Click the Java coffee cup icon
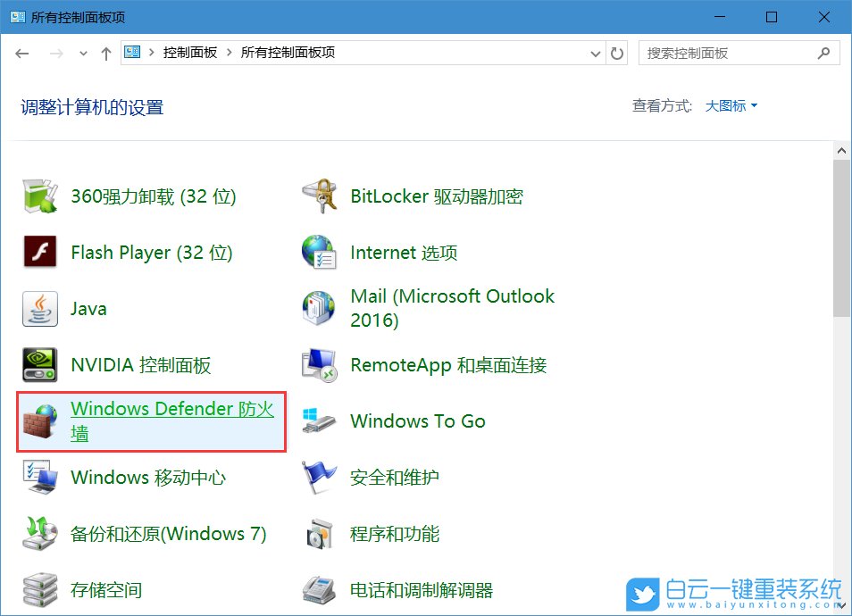 [40, 309]
